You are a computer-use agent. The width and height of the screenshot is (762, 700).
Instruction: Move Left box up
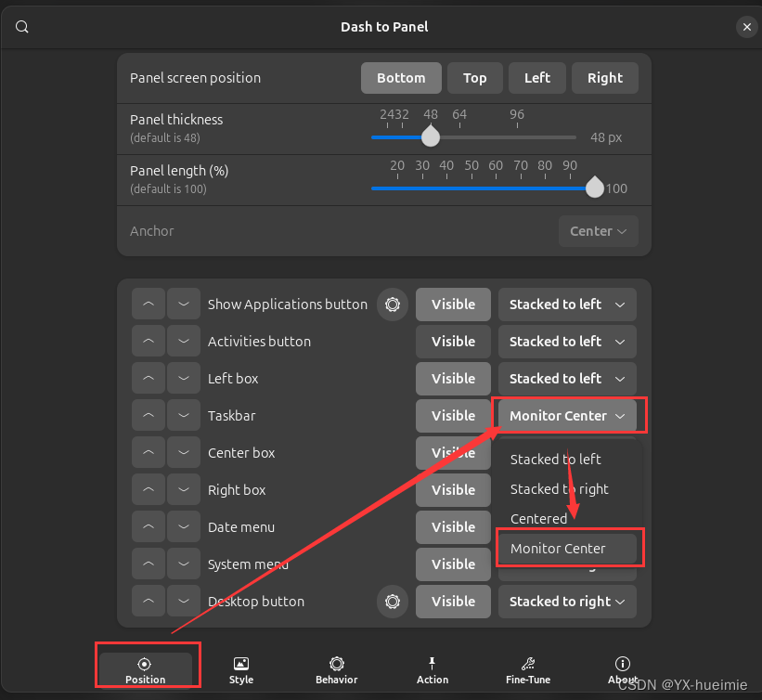(149, 379)
